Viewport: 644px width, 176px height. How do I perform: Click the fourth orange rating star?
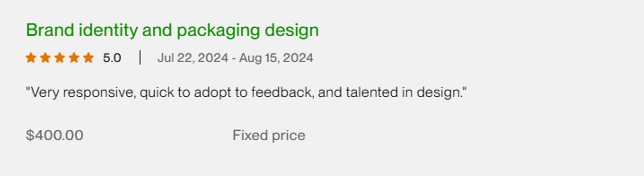pyautogui.click(x=74, y=57)
